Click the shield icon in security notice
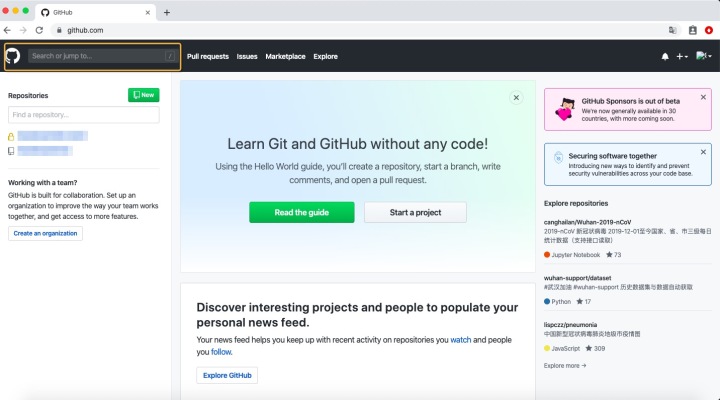The height and width of the screenshot is (400, 720). point(558,158)
